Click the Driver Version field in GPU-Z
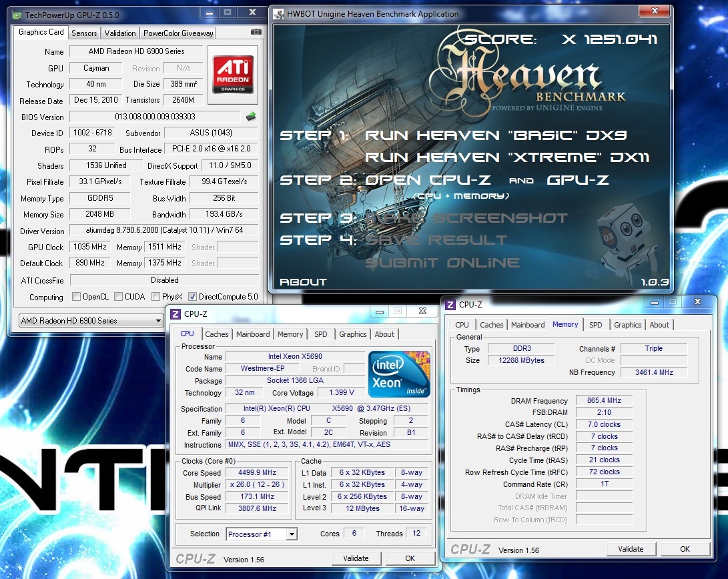 coord(164,230)
